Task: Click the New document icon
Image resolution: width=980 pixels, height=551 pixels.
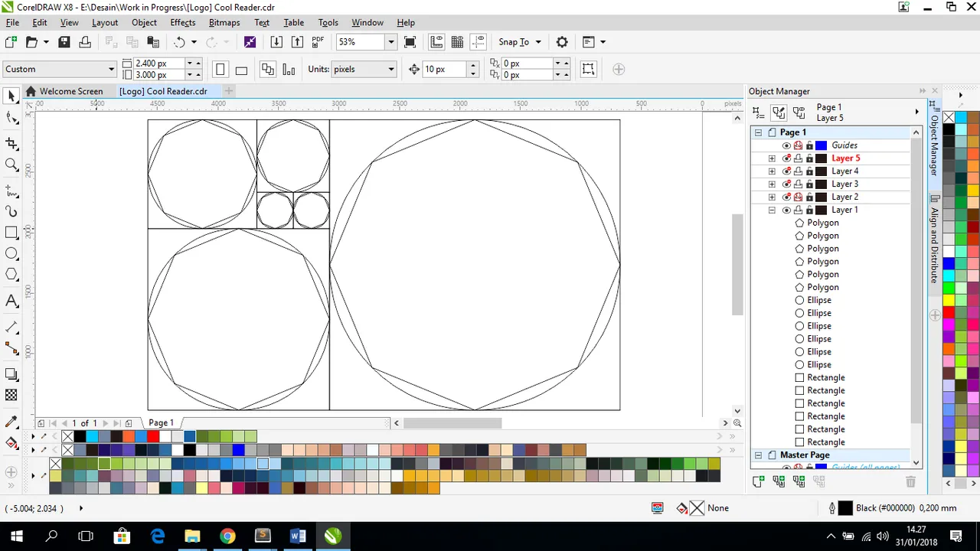Action: point(11,42)
